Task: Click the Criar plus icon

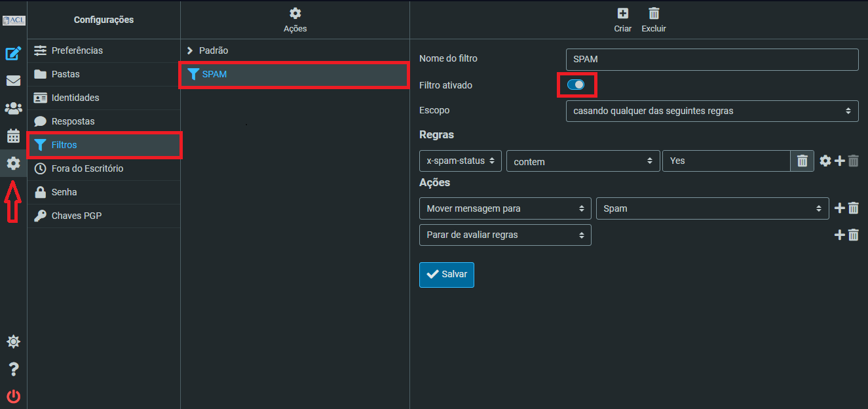Action: [623, 14]
